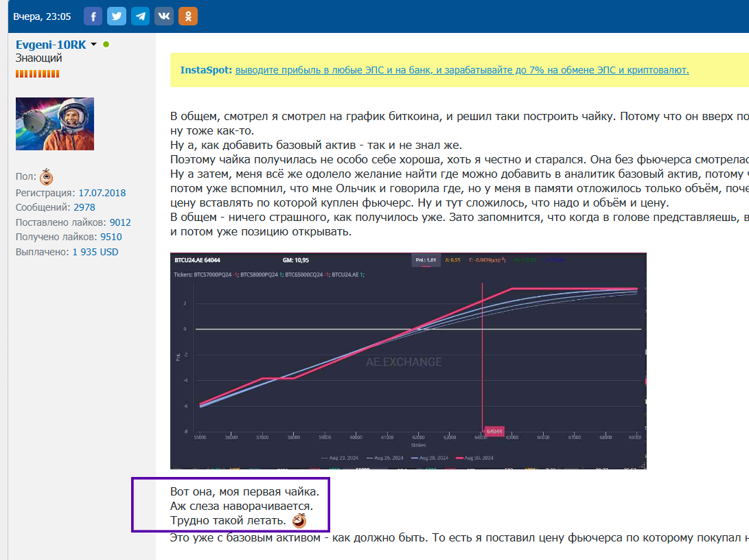Viewport: 749px width, 560px height.
Task: Click the Aug 26, 2024 legend entry
Action: [x=384, y=458]
